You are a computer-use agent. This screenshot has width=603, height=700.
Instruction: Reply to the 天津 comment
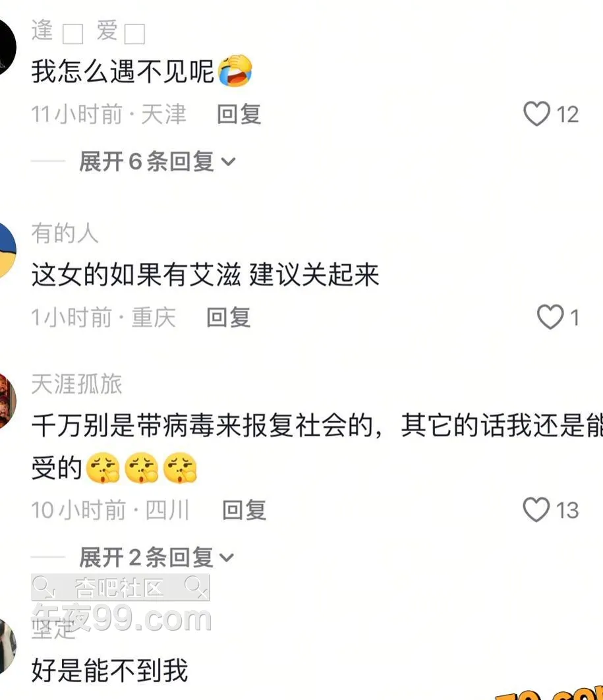[239, 114]
